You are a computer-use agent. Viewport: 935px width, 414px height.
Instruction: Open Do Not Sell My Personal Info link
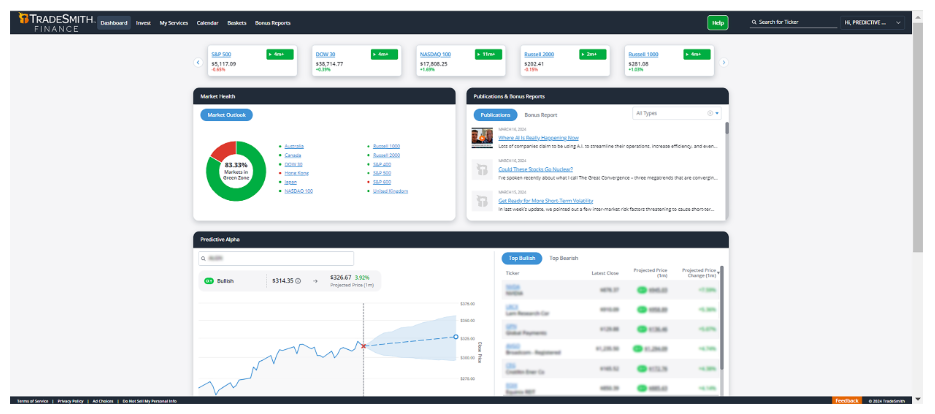click(149, 401)
